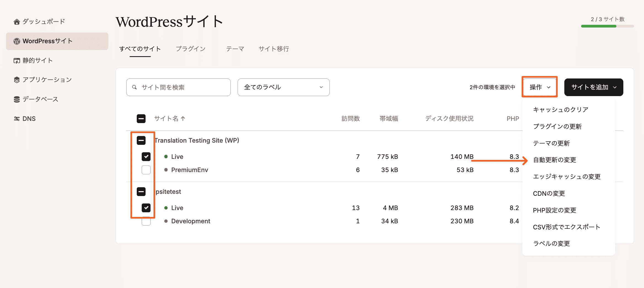Open the 全てのラベル dropdown
Viewport: 644px width, 288px height.
click(x=284, y=87)
